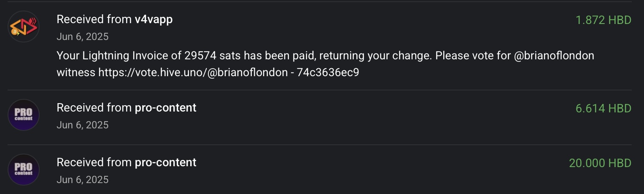
Task: Open the v4vapp username link
Action: pyautogui.click(x=154, y=19)
